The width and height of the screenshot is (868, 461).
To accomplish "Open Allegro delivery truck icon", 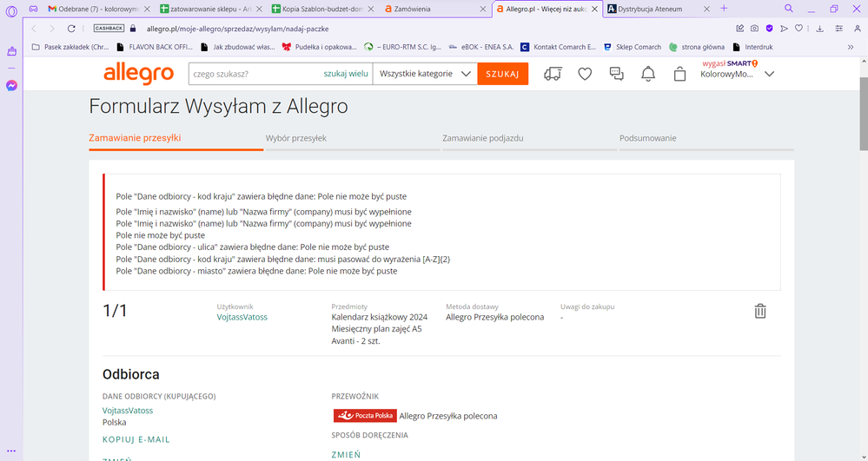I will (x=553, y=74).
